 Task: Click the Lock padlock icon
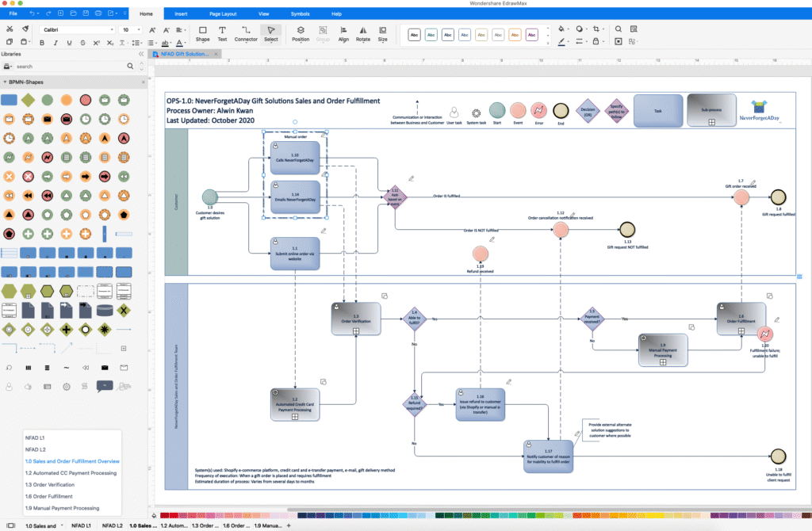click(597, 41)
